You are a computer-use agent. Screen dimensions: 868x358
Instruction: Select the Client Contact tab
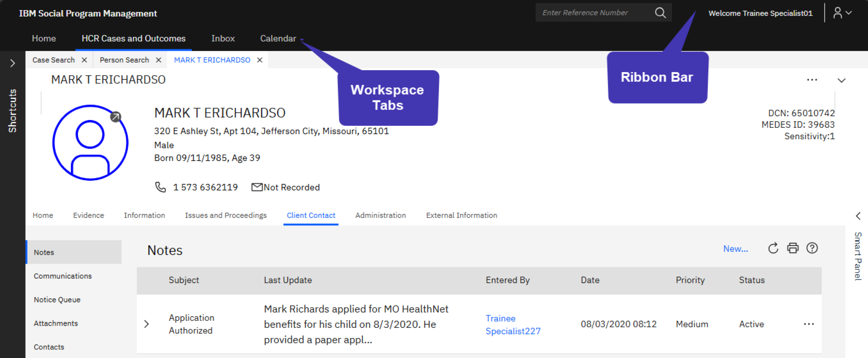311,215
